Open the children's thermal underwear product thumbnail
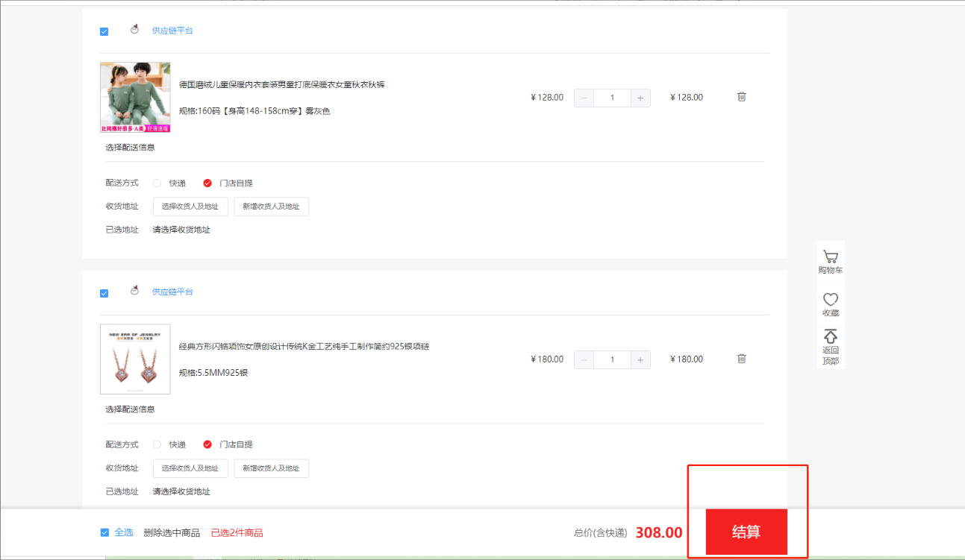Viewport: 965px width, 560px height. (135, 98)
